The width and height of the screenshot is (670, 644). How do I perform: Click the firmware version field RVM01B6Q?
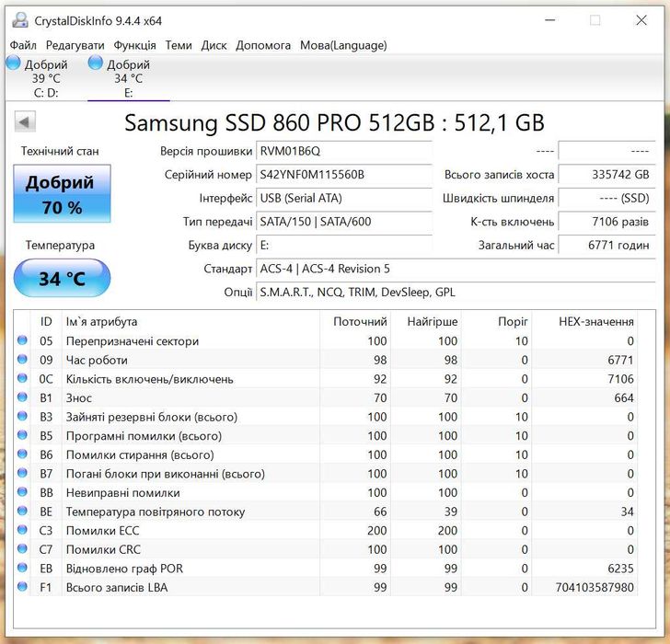pos(344,151)
